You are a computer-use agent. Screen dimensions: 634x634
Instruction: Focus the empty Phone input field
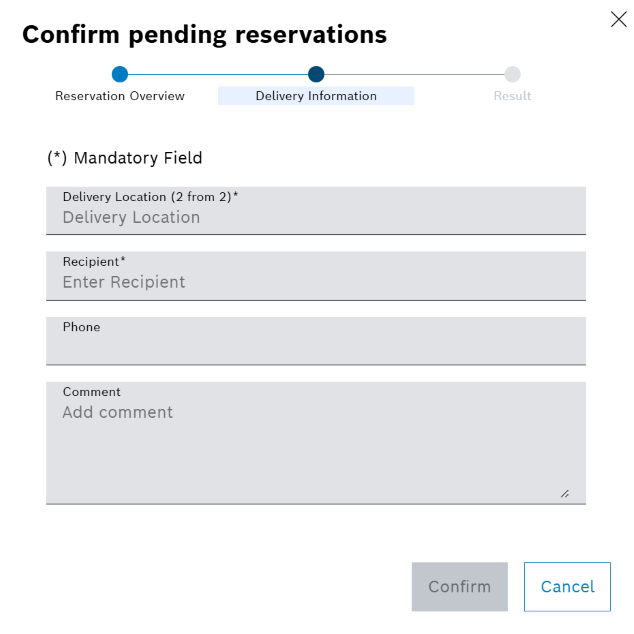tap(315, 348)
